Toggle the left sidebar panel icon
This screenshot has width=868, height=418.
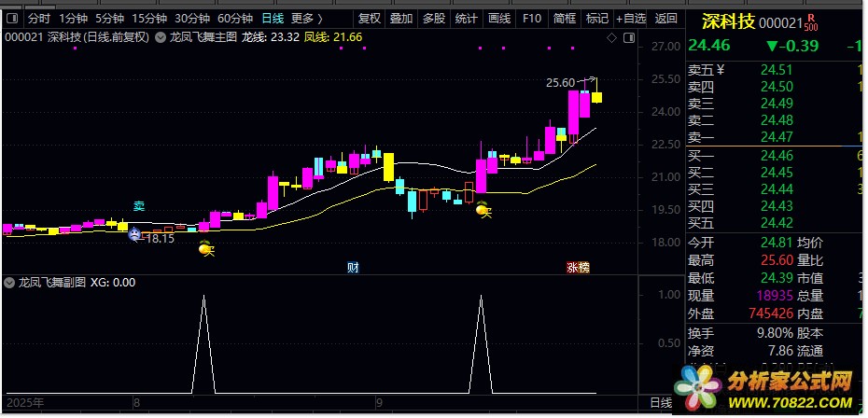click(12, 19)
